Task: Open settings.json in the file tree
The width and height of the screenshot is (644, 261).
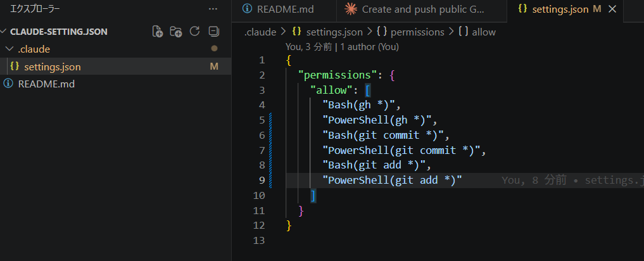Action: click(52, 67)
